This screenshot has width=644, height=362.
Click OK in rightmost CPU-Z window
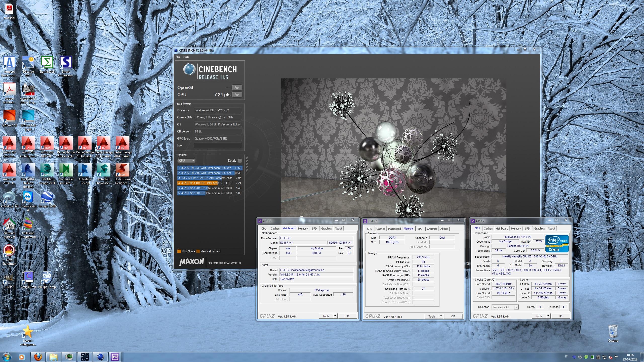(560, 316)
